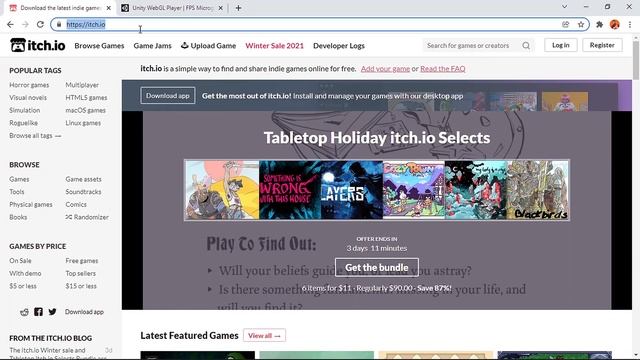Click the browser forward arrow

tap(25, 24)
